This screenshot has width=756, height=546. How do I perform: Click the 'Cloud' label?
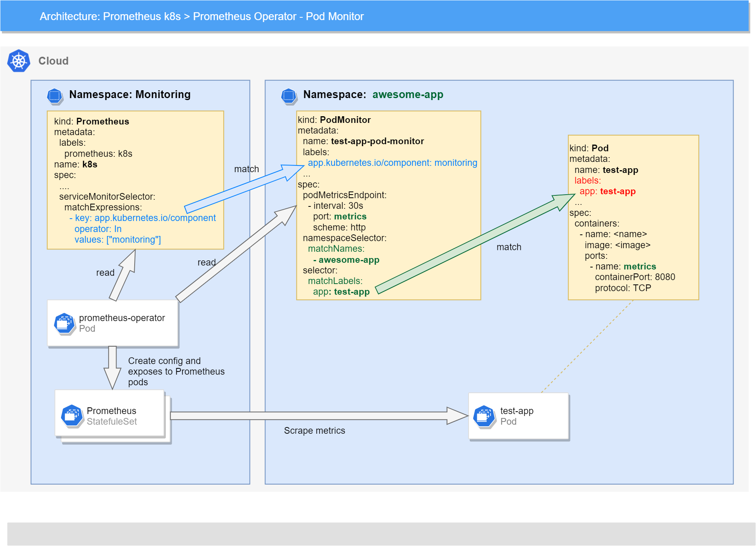click(x=54, y=61)
